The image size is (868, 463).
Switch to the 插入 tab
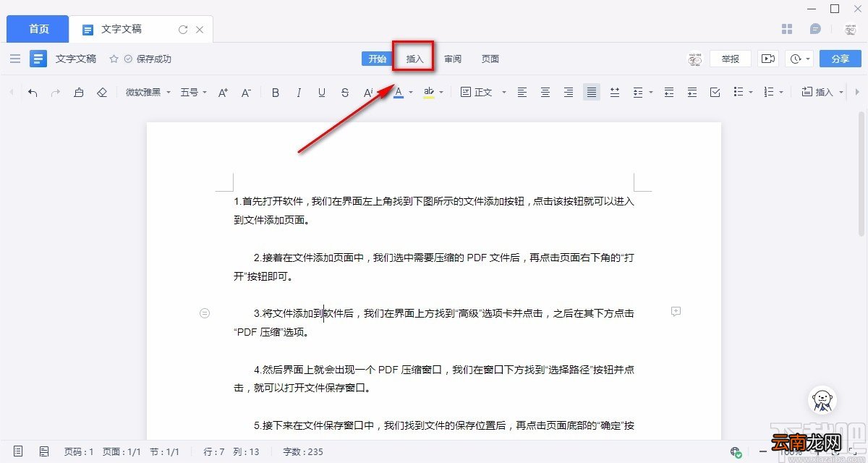coord(414,59)
